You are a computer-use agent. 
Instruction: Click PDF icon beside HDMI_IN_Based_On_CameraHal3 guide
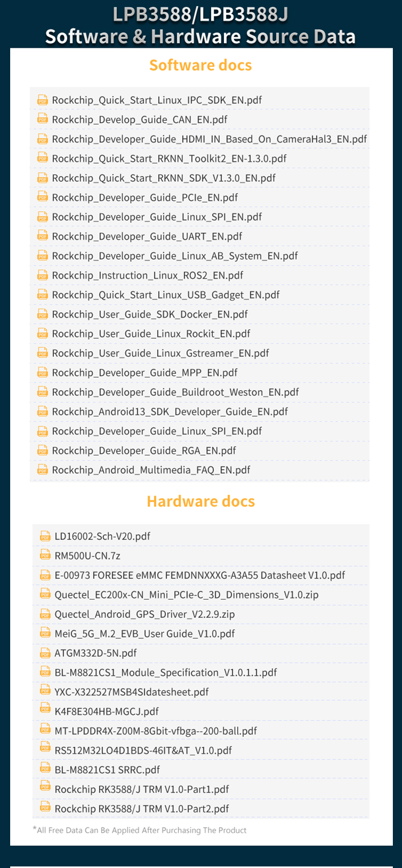coord(42,139)
